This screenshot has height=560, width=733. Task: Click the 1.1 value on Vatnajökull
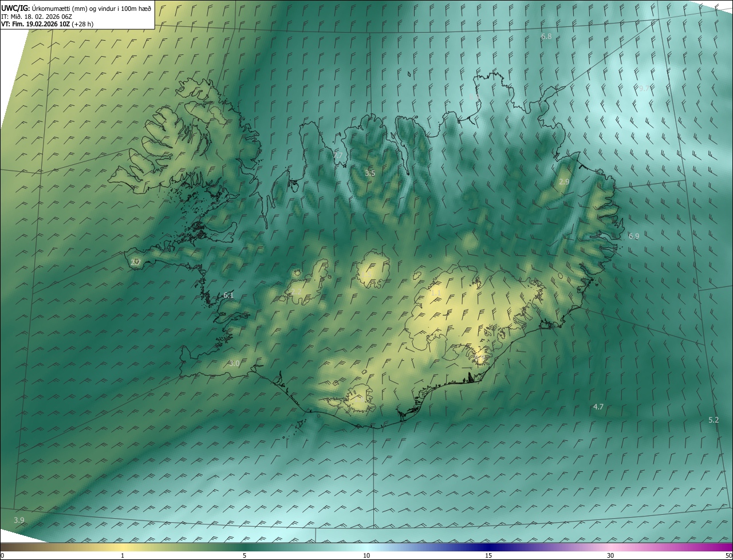point(435,293)
